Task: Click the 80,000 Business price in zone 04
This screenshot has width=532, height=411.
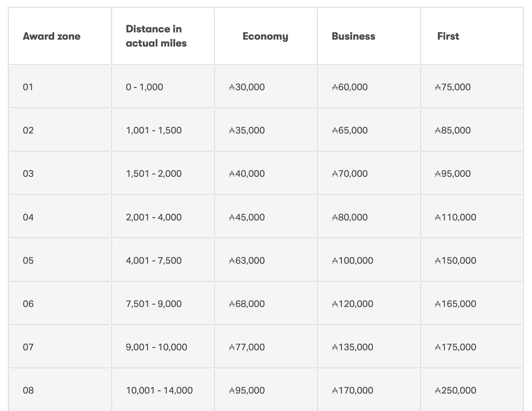Action: tap(350, 217)
